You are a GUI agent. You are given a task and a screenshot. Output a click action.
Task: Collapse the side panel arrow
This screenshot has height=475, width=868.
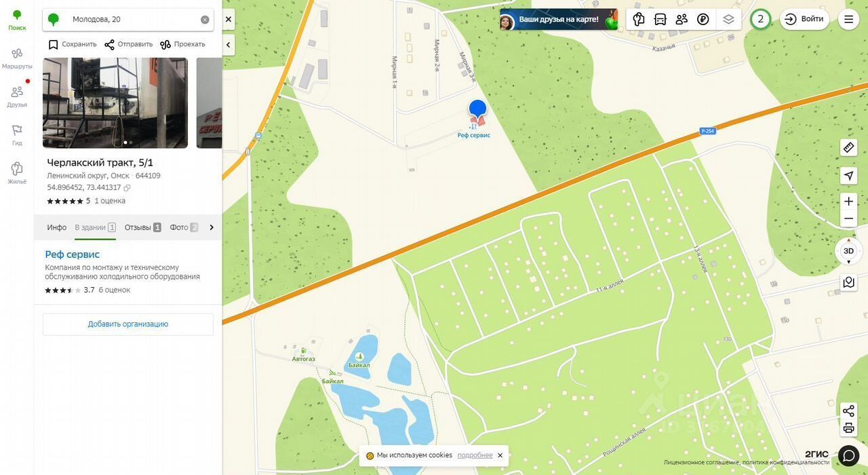(x=229, y=45)
